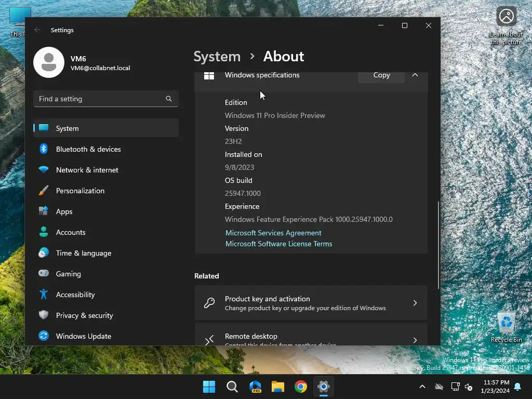Select the OS build 25947.1000 value
This screenshot has height=399, width=532.
point(243,193)
